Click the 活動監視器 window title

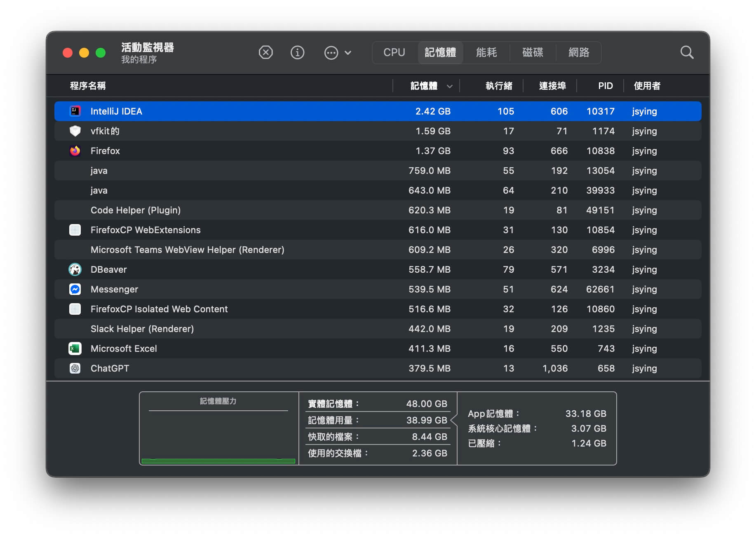pyautogui.click(x=148, y=47)
